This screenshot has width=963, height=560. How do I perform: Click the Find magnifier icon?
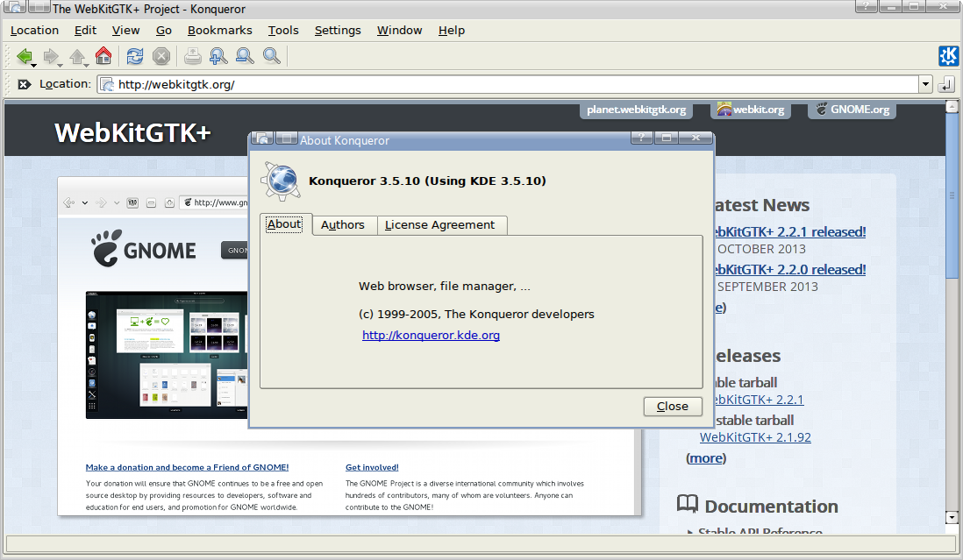point(272,56)
